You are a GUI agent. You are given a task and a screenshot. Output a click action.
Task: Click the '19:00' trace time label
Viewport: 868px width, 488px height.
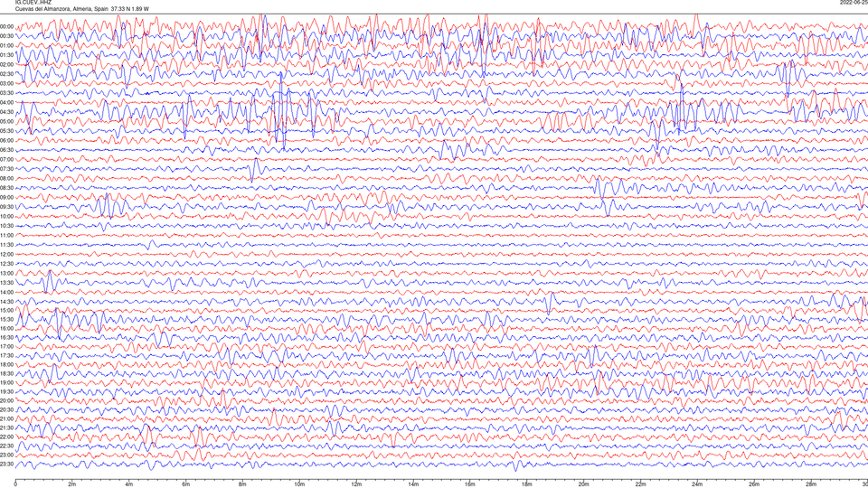point(6,383)
